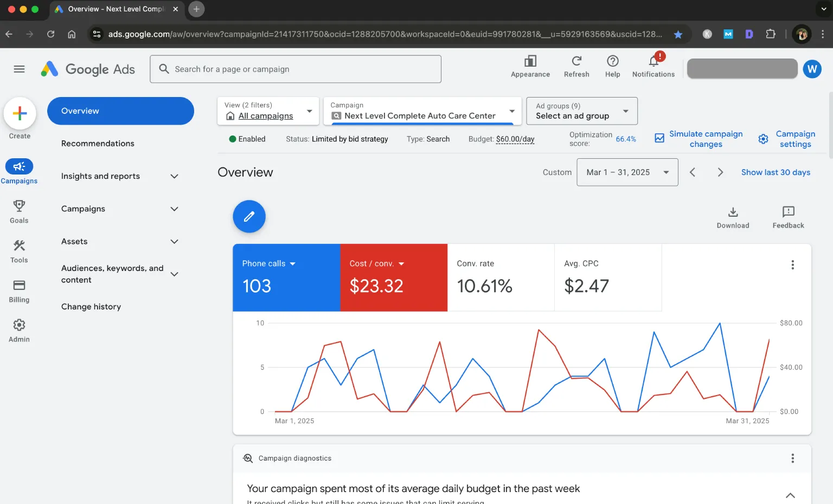The width and height of the screenshot is (833, 504).
Task: Click the browser address bar
Action: click(385, 34)
